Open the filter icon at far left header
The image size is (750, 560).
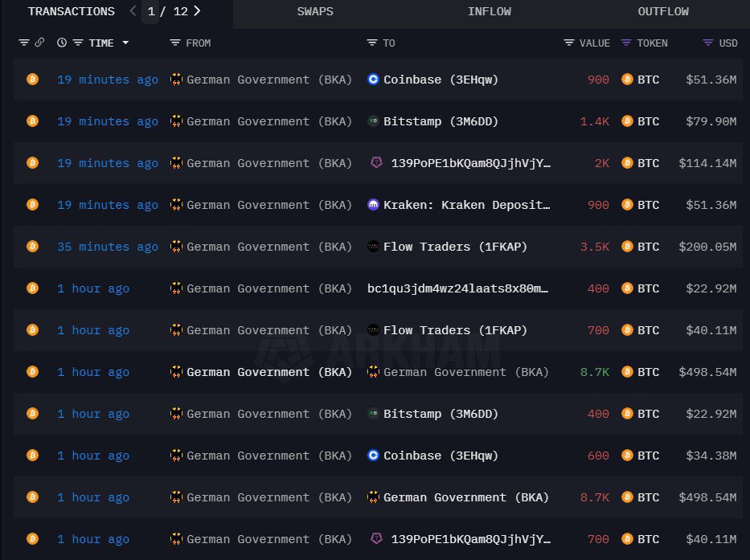click(24, 43)
